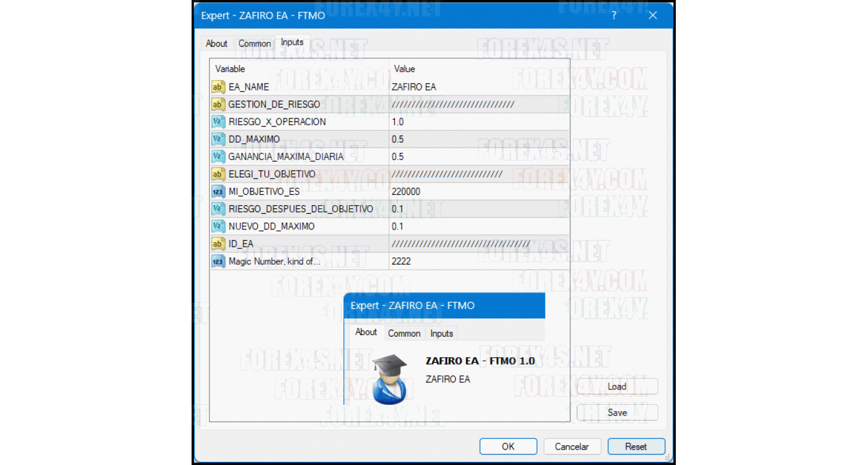868x465 pixels.
Task: Save the input settings with Save
Action: pos(616,412)
